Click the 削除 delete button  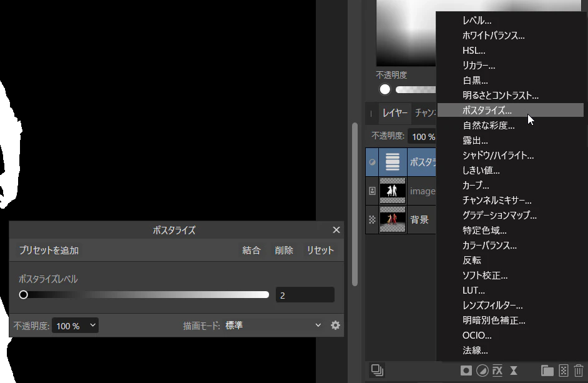tap(284, 251)
